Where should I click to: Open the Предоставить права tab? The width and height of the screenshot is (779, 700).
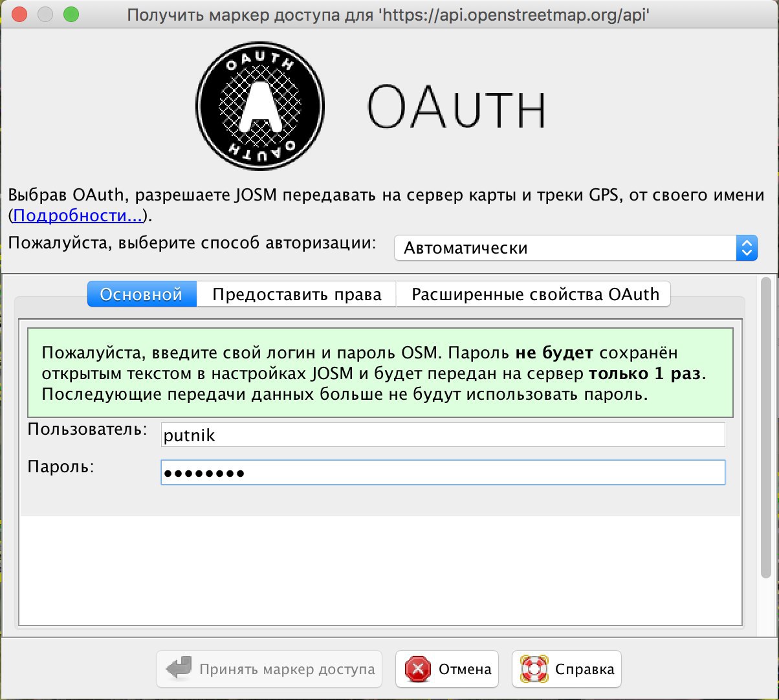pos(296,294)
